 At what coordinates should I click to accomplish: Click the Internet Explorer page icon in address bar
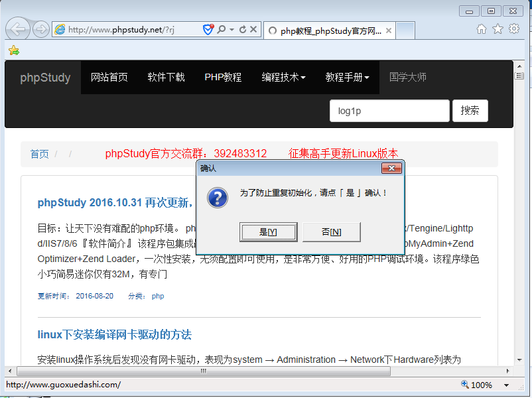point(60,30)
